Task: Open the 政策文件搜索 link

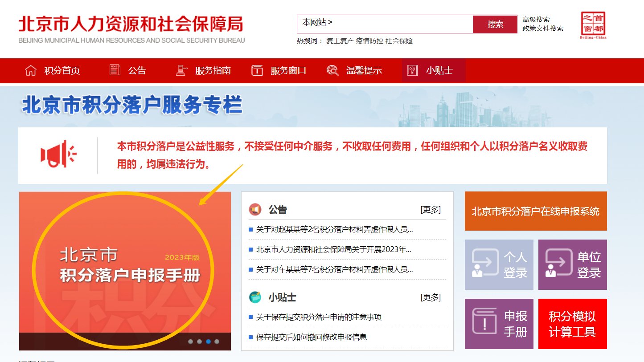Action: 543,28
